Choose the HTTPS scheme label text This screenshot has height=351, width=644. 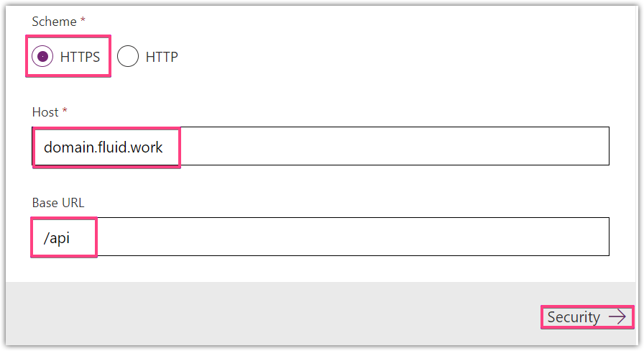[x=80, y=57]
